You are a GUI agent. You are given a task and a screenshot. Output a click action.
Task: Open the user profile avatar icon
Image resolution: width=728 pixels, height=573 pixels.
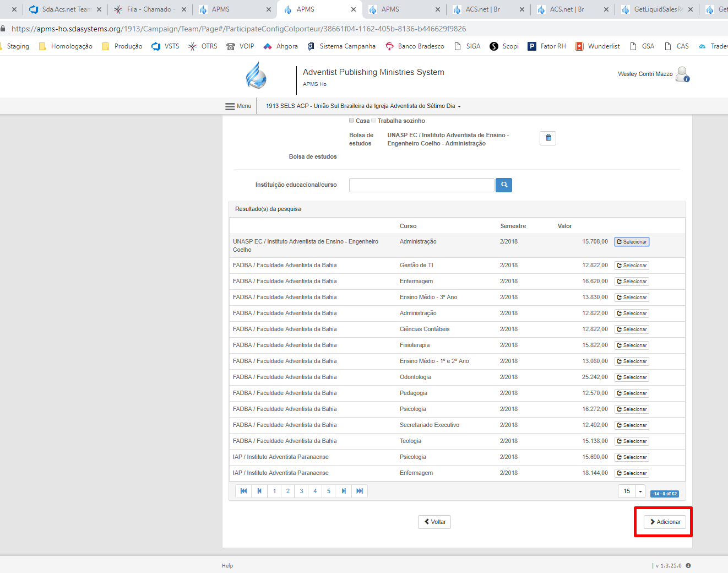682,74
